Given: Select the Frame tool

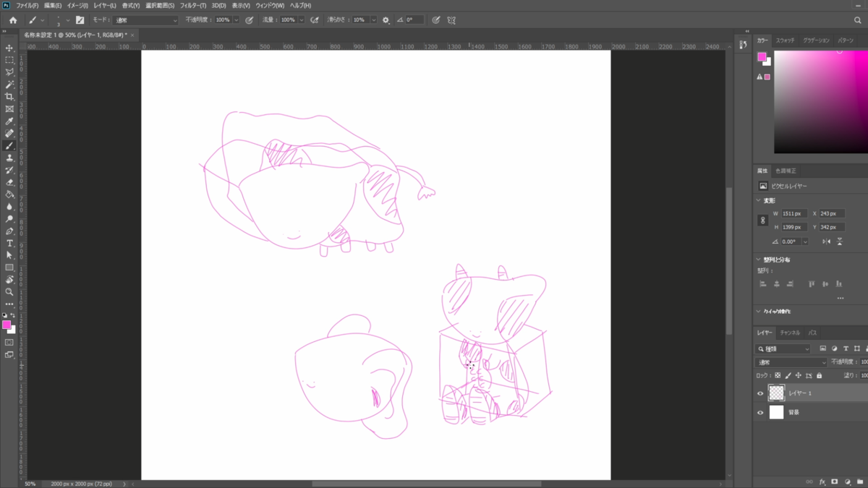Looking at the screenshot, I should coord(9,109).
